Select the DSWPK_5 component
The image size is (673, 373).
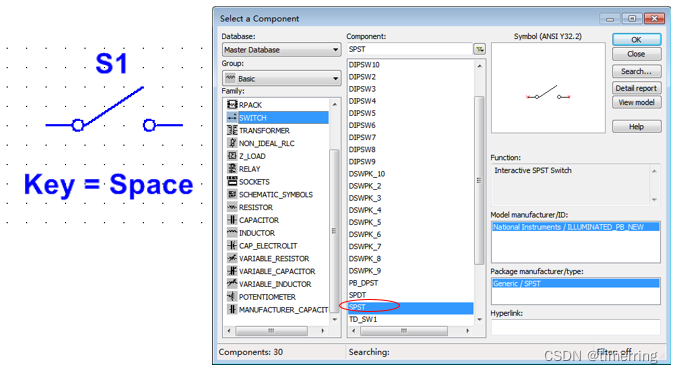365,222
